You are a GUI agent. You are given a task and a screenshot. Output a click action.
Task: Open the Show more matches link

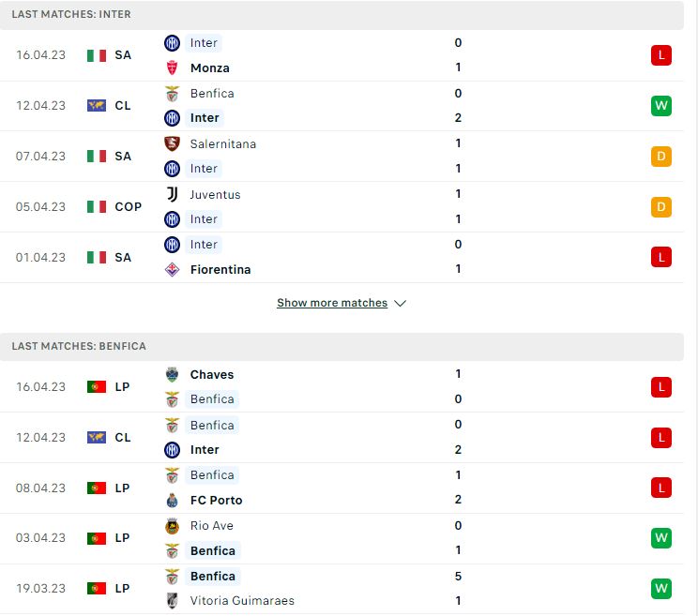coord(332,303)
